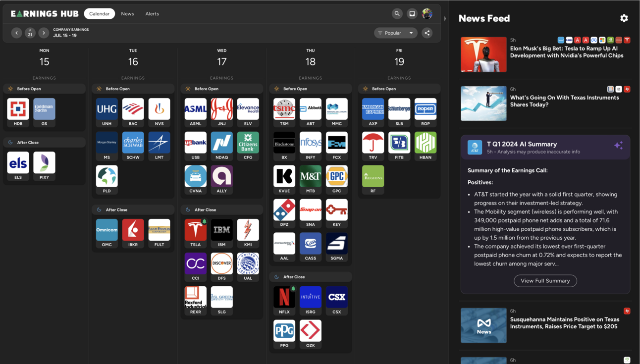The image size is (640, 364).
Task: Open the user profile avatar
Action: pyautogui.click(x=427, y=14)
